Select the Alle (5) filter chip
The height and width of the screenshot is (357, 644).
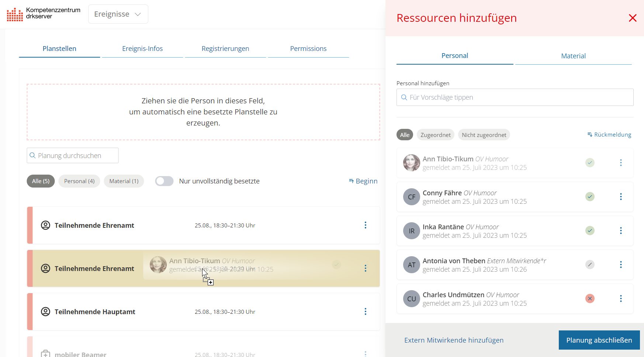41,181
